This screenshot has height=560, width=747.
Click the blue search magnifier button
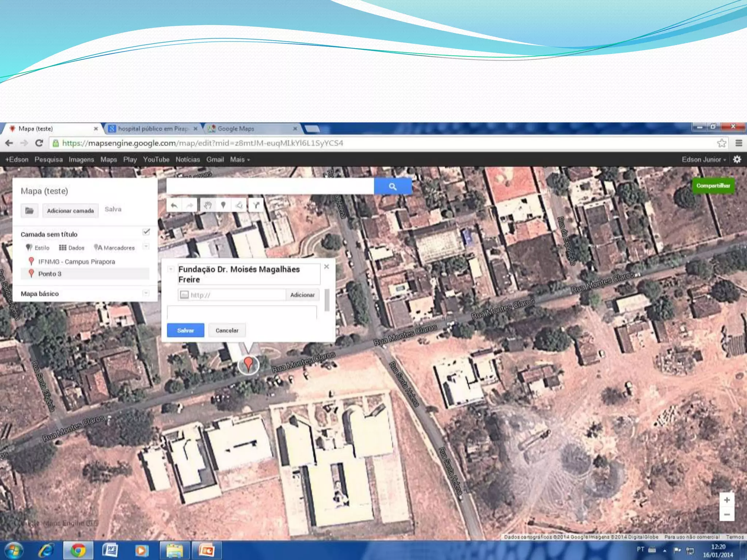(392, 187)
